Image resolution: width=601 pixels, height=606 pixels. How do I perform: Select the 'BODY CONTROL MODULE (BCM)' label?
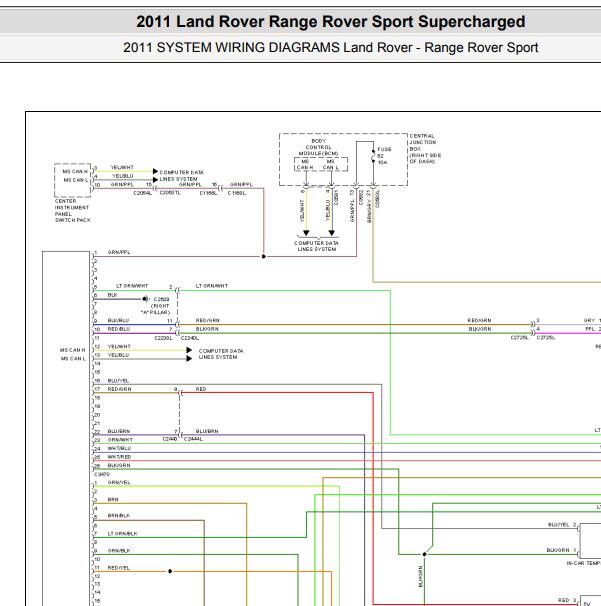318,147
